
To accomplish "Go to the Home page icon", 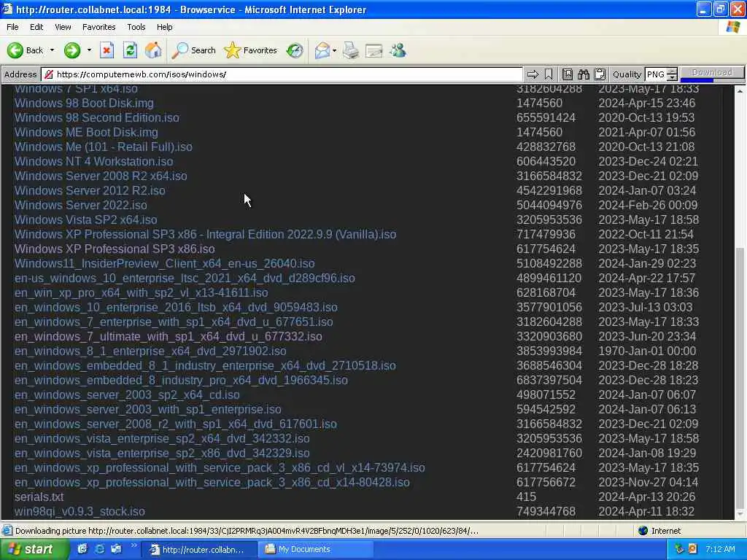I will 153,50.
